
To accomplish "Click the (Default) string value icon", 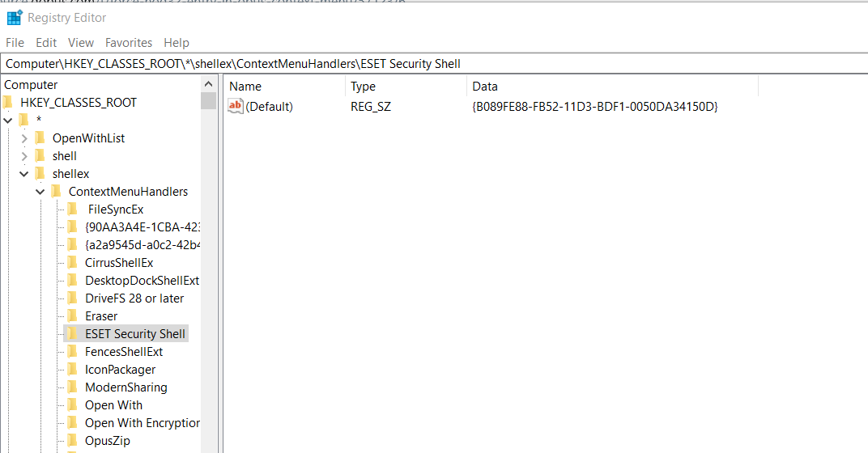I will pyautogui.click(x=236, y=106).
